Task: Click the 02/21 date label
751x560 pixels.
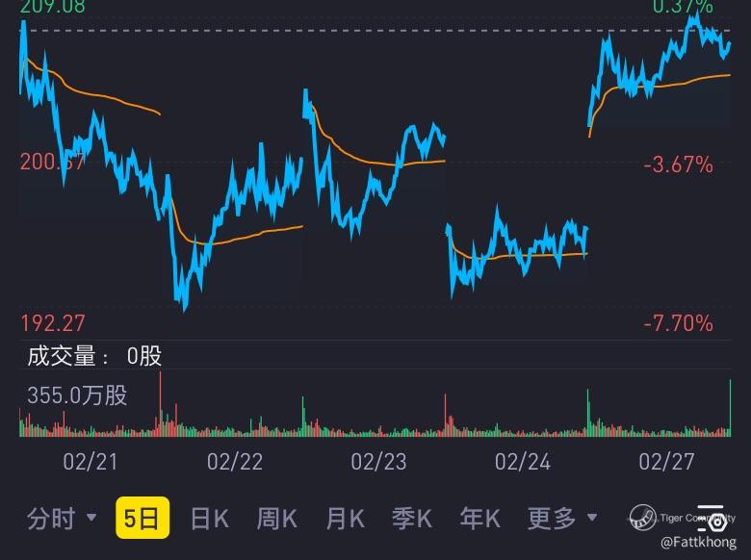Action: (91, 462)
